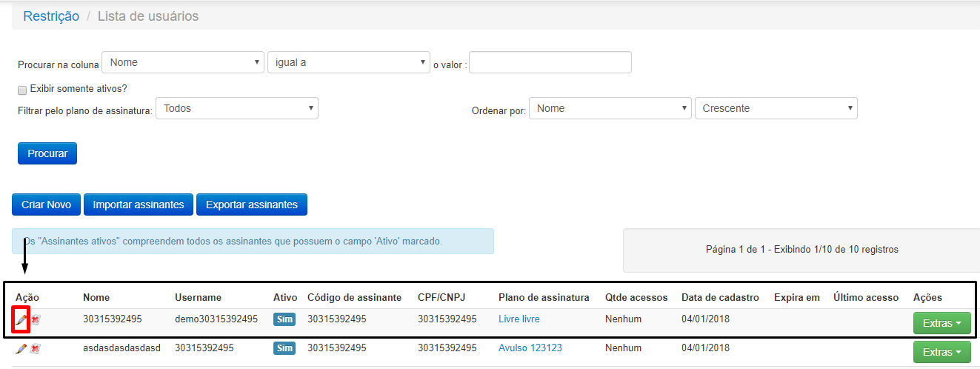Edit user 30315392495 with pencil icon
The width and height of the screenshot is (980, 369).
[21, 319]
